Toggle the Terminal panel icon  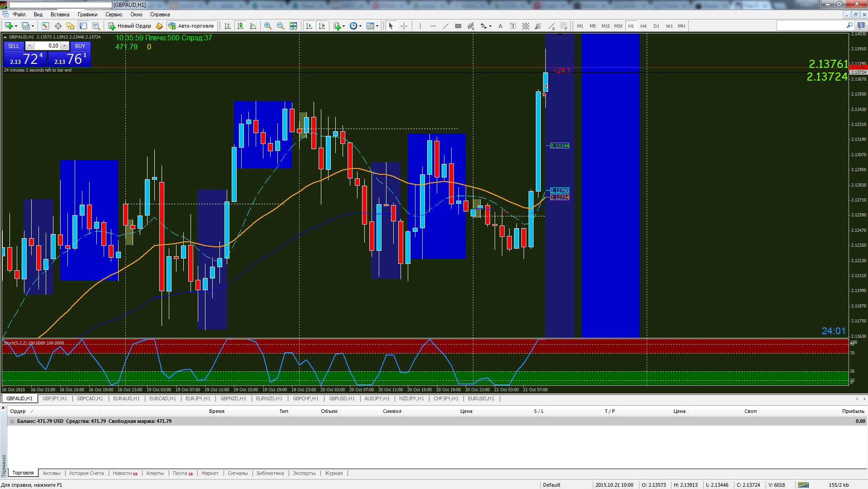point(83,26)
